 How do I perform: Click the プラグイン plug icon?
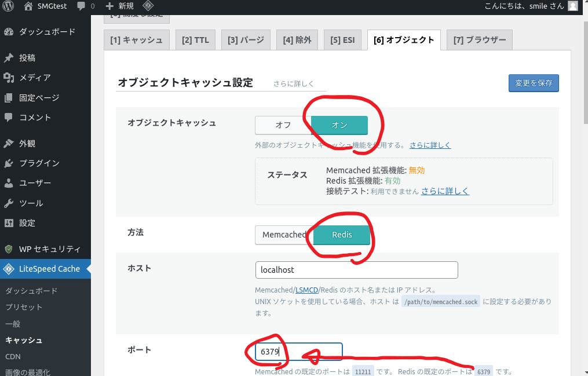click(x=9, y=163)
